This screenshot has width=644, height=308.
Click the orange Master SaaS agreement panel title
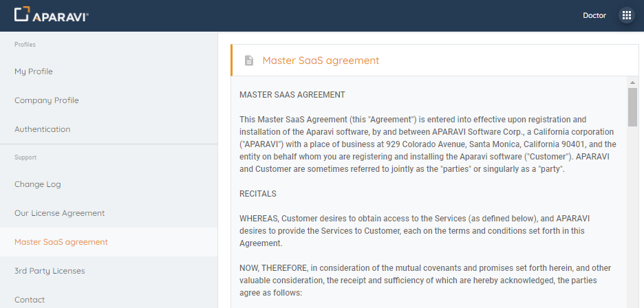pyautogui.click(x=321, y=60)
